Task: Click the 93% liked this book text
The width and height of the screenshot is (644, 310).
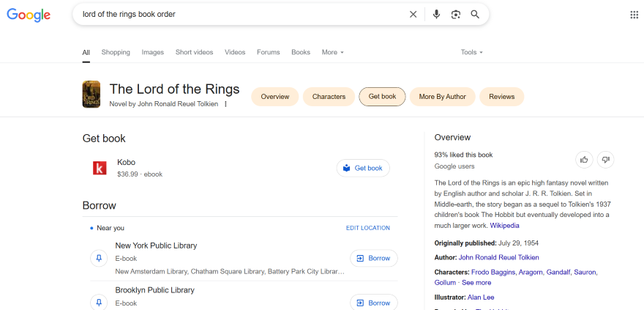Action: [464, 155]
